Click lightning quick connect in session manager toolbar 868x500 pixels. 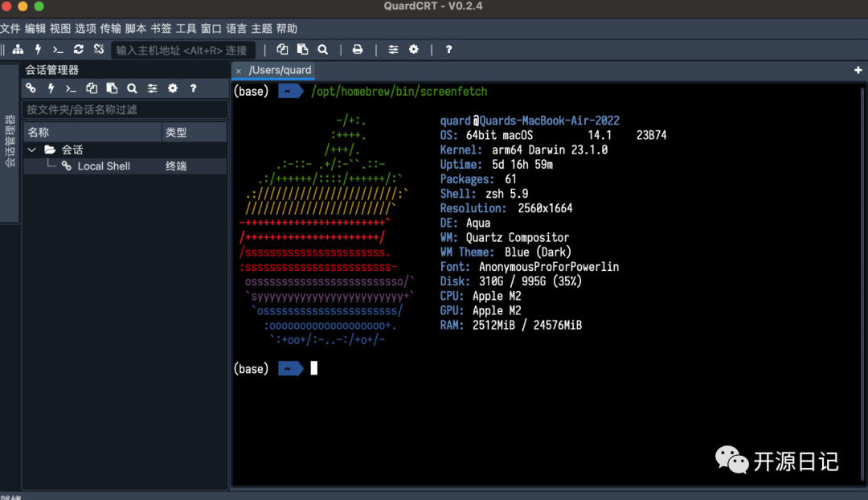(x=51, y=88)
